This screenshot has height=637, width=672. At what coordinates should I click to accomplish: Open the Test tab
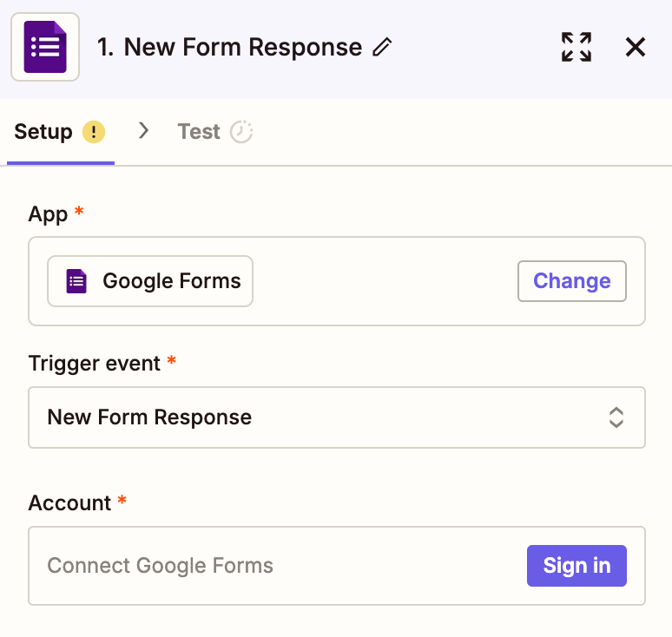pos(199,132)
